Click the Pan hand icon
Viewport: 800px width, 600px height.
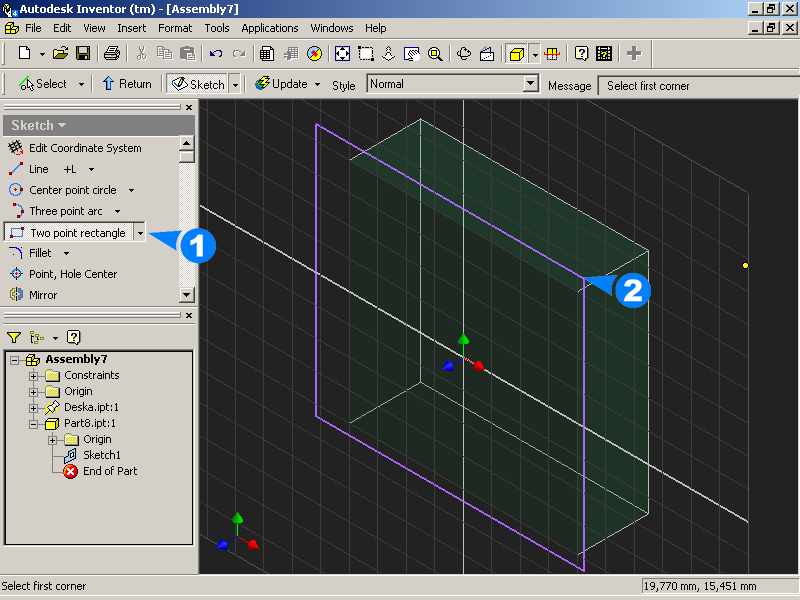tap(411, 53)
